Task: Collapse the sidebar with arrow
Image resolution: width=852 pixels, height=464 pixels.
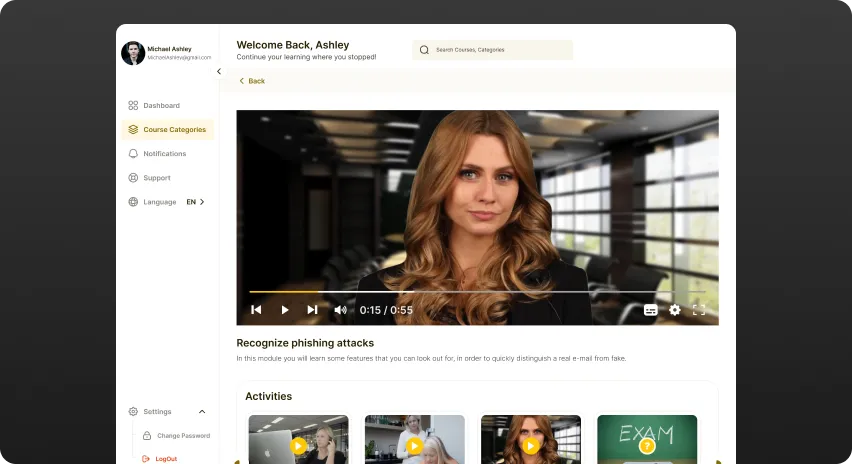Action: pyautogui.click(x=219, y=71)
